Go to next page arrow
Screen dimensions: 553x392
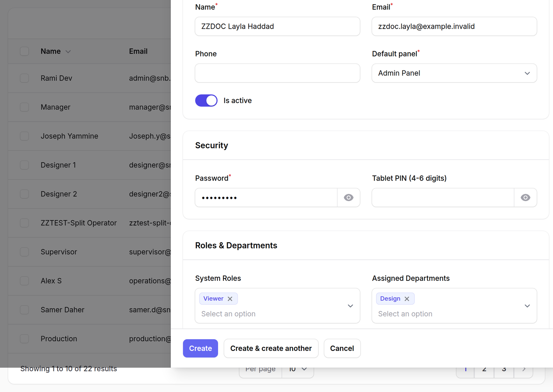pyautogui.click(x=524, y=369)
